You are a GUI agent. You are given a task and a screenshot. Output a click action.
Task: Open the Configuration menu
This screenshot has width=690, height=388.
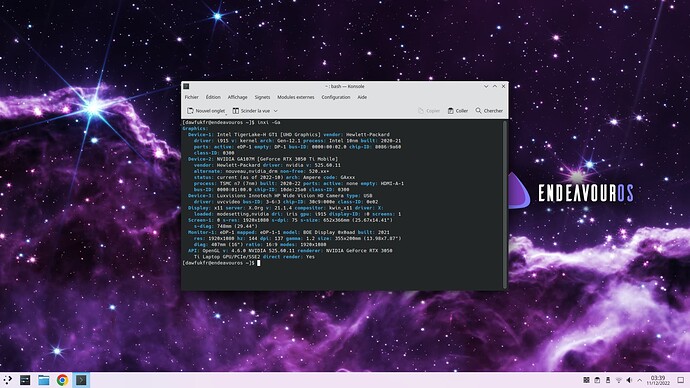(x=336, y=97)
